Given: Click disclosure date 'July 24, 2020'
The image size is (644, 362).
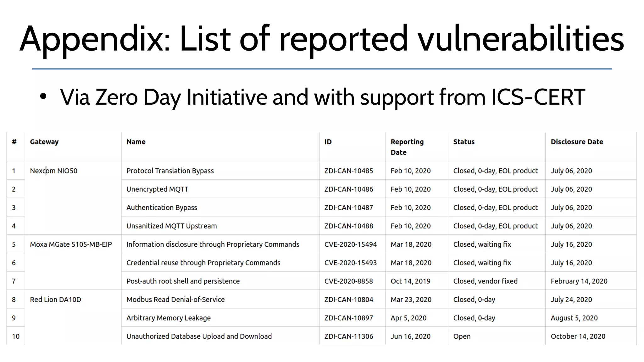Looking at the screenshot, I should 571,299.
